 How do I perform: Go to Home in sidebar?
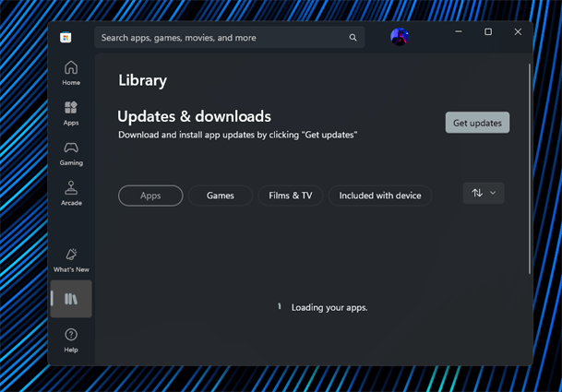71,73
